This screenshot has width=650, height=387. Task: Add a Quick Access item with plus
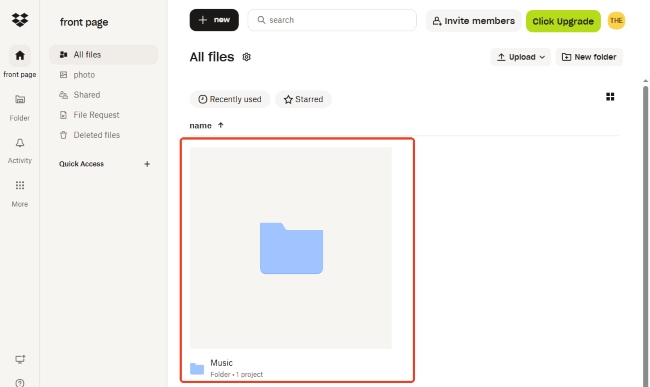(147, 164)
